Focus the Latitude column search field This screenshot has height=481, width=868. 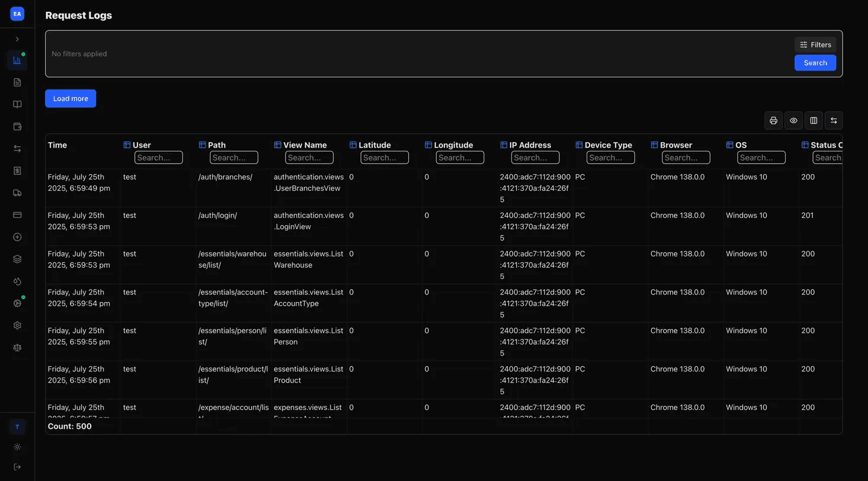[x=385, y=158]
